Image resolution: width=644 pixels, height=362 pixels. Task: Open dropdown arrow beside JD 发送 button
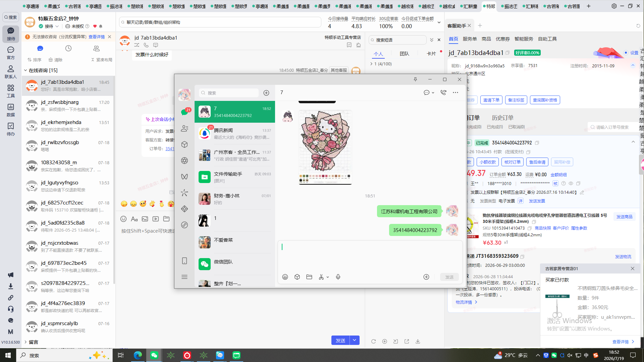[355, 340]
